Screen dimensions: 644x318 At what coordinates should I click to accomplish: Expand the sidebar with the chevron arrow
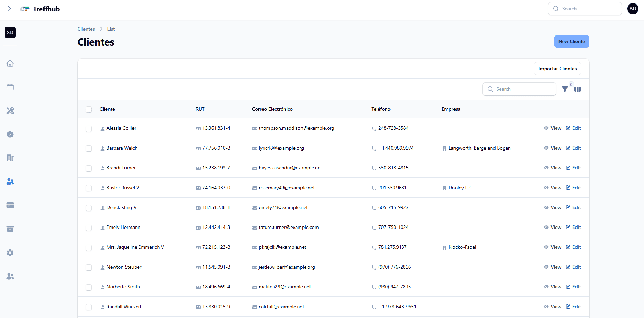9,9
